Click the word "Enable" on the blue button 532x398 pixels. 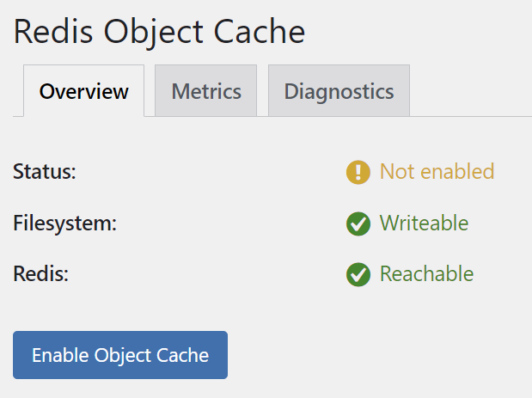pyautogui.click(x=61, y=355)
